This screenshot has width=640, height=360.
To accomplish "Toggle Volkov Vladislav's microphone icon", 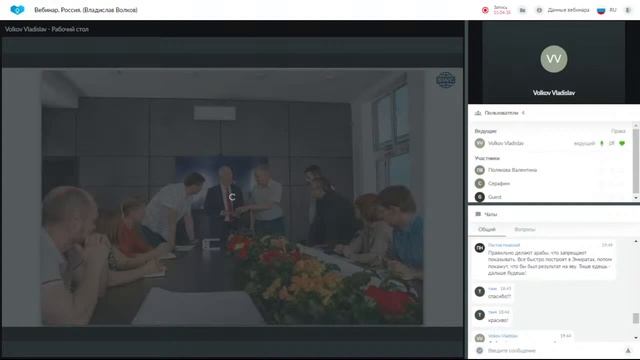I will tap(601, 143).
